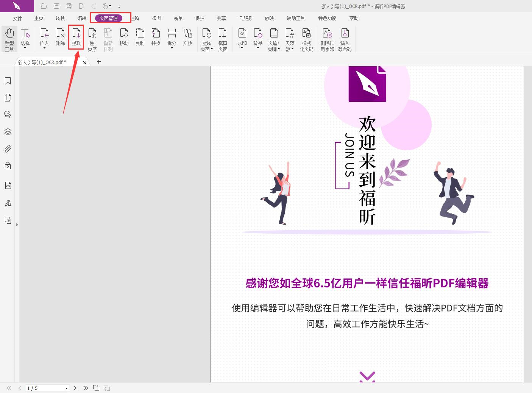Switch to the 转换 ribbon tab
The image size is (532, 393).
59,18
